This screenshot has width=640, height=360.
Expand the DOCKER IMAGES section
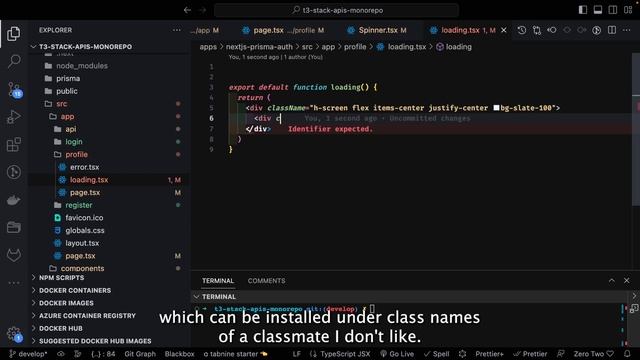[x=66, y=303]
